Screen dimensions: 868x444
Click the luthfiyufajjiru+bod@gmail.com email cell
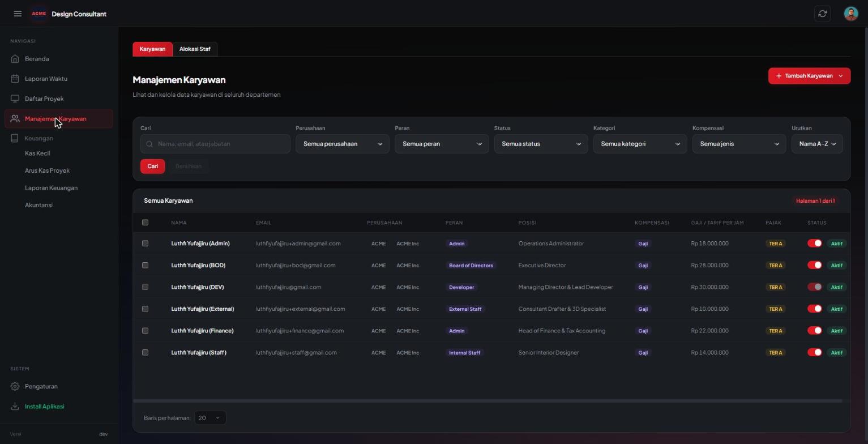[296, 265]
